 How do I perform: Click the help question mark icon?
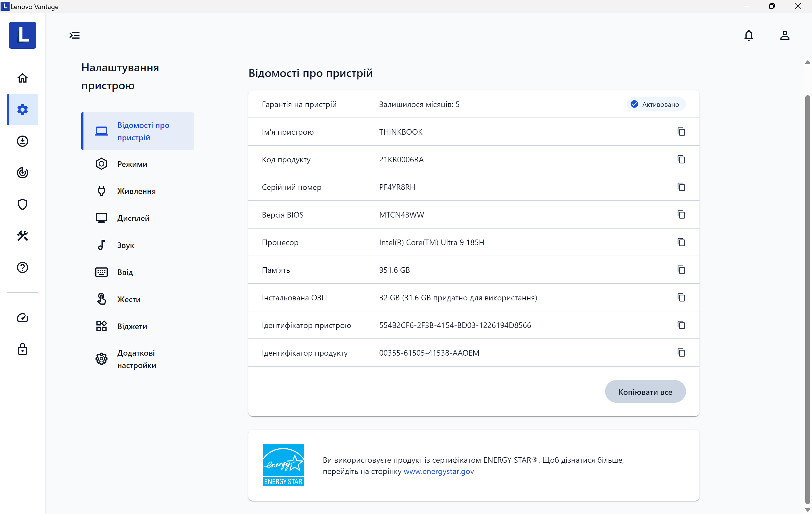tap(22, 267)
